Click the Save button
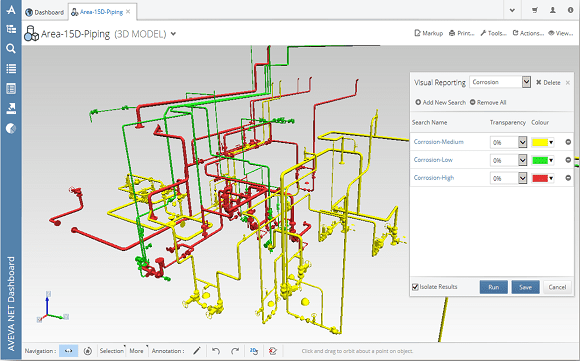The width and height of the screenshot is (580, 361). (x=525, y=287)
